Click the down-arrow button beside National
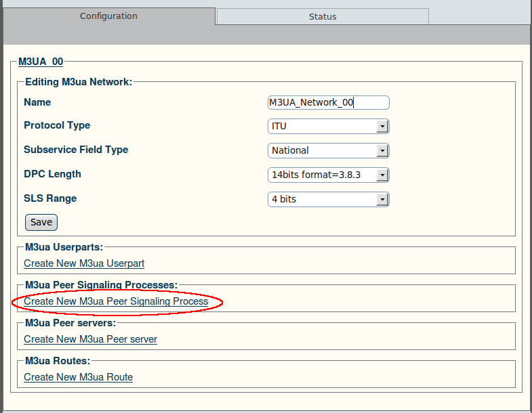 pyautogui.click(x=382, y=151)
